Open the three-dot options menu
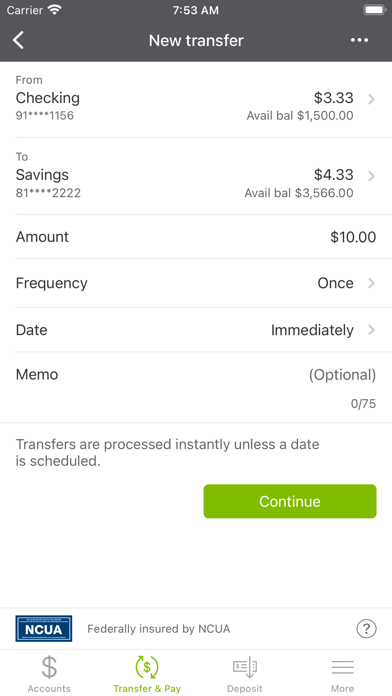The height and width of the screenshot is (696, 392). pos(359,40)
